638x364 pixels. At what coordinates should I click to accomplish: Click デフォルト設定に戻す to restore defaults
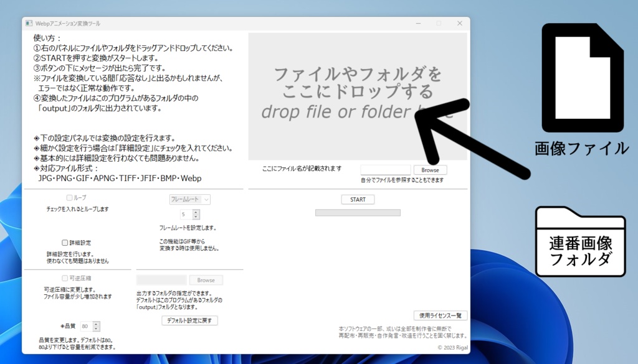point(189,320)
